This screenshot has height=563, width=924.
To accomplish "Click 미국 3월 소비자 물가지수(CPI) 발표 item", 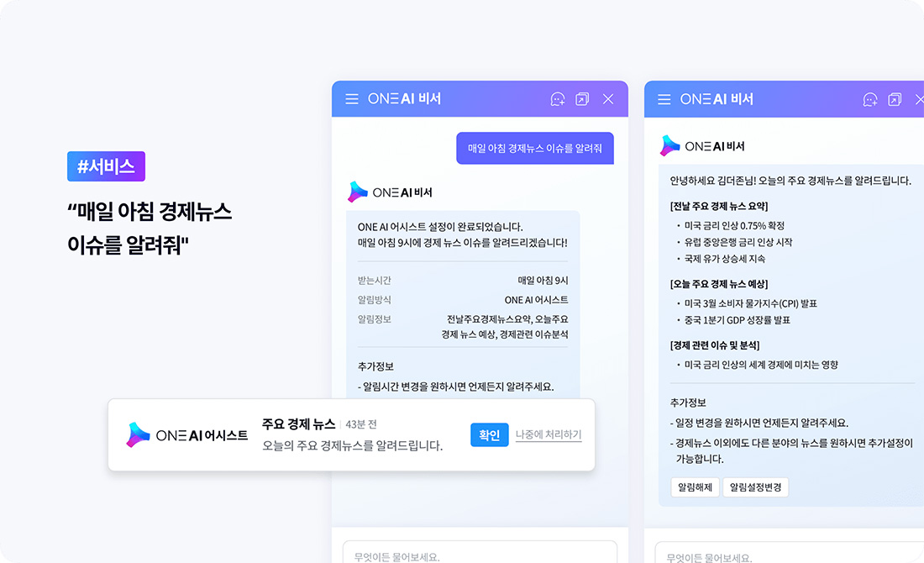I will click(x=751, y=303).
